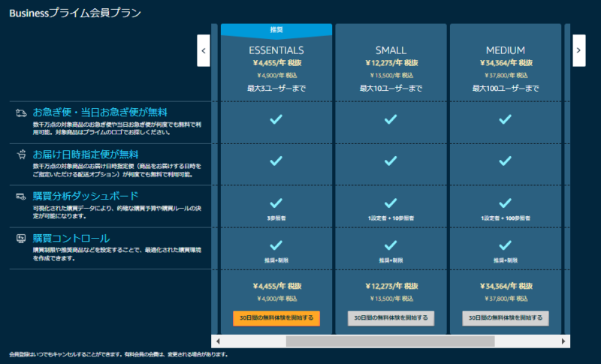Click the cart icon beside お届け日時指定便が無料

tap(22, 155)
